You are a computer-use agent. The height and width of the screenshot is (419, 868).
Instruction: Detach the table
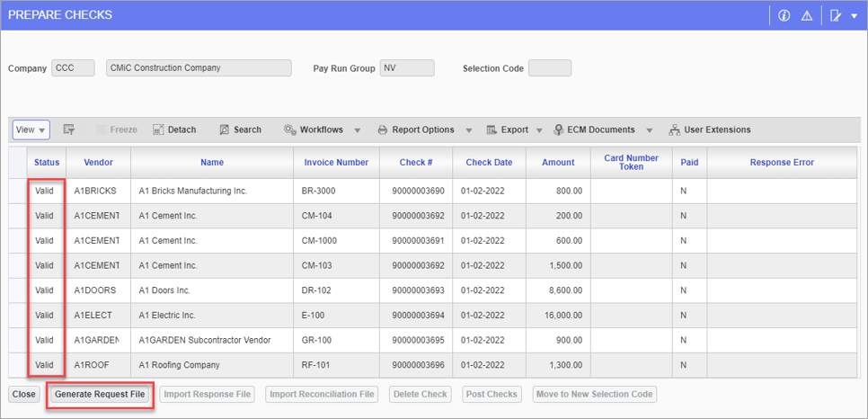click(x=174, y=129)
